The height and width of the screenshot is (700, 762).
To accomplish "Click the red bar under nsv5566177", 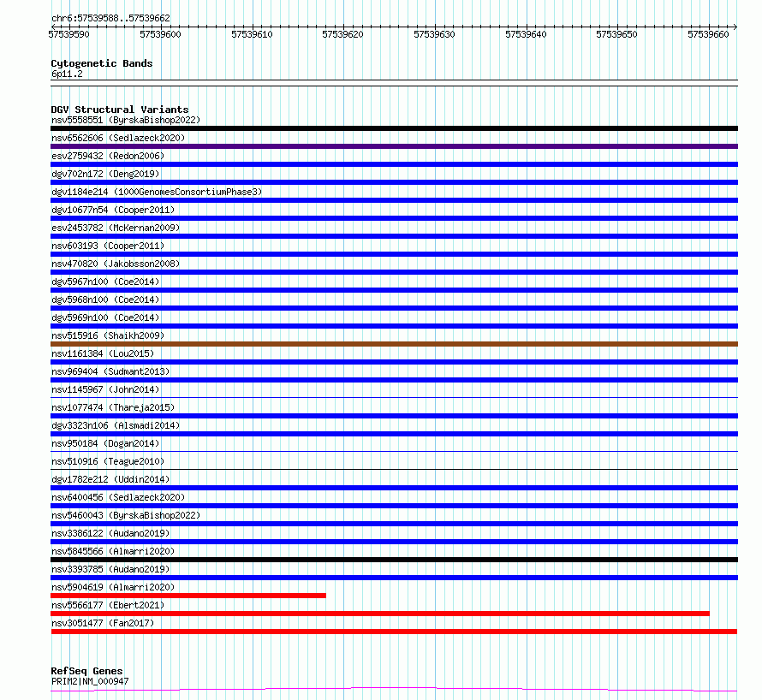I will pyautogui.click(x=380, y=614).
